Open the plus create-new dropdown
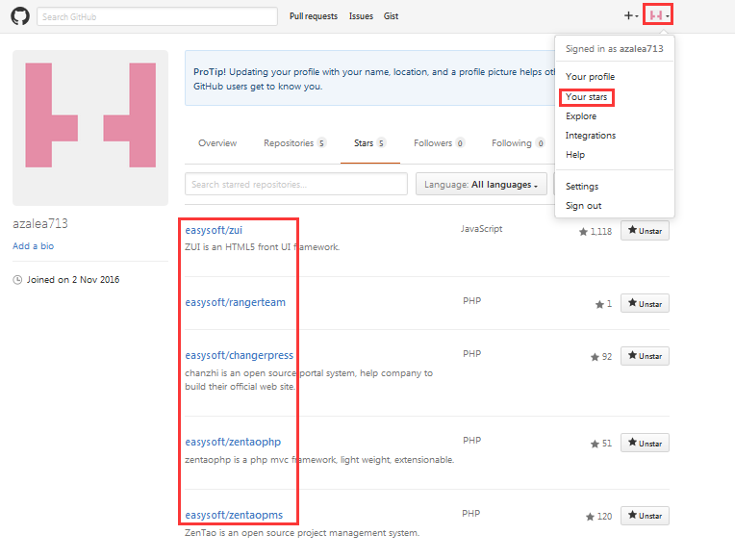This screenshot has height=560, width=735. [x=631, y=16]
